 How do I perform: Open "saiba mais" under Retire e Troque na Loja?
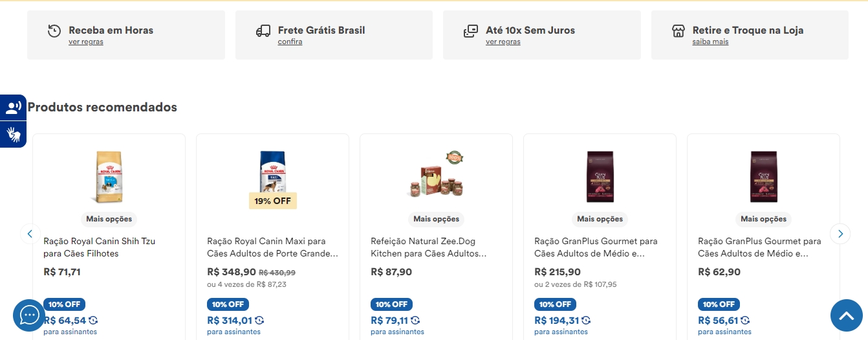point(710,42)
